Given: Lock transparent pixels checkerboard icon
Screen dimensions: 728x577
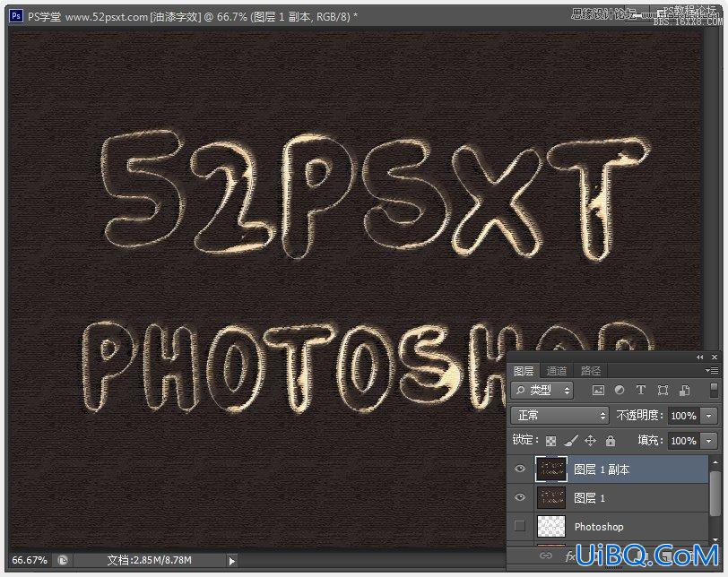Looking at the screenshot, I should click(551, 441).
